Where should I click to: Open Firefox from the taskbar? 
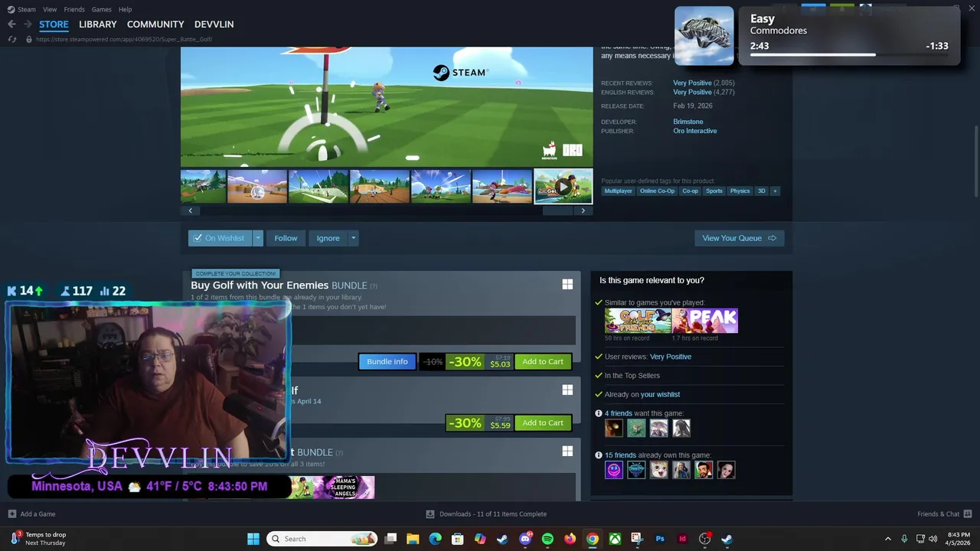(570, 539)
